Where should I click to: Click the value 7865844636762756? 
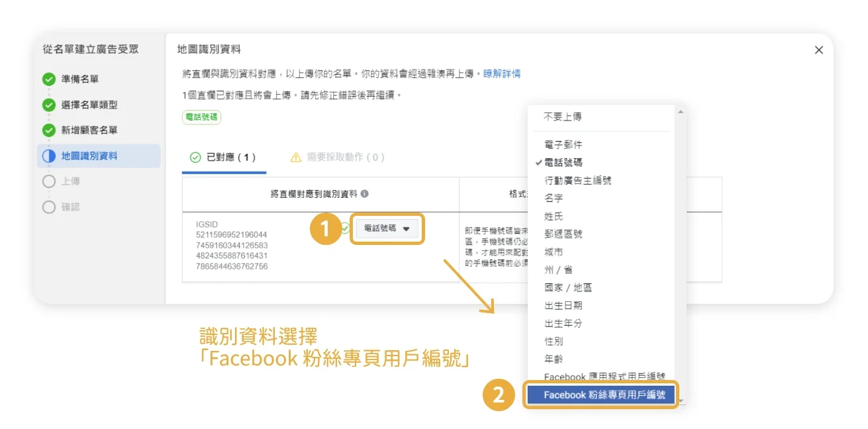232,266
